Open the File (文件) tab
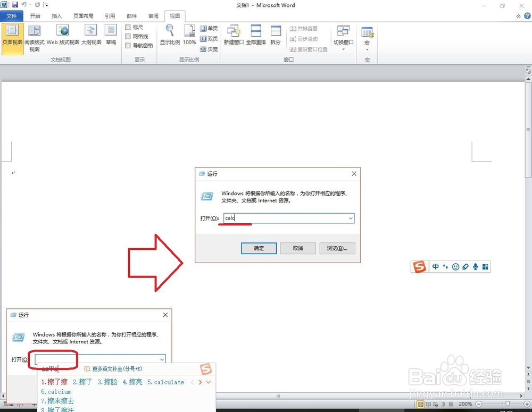 12,16
